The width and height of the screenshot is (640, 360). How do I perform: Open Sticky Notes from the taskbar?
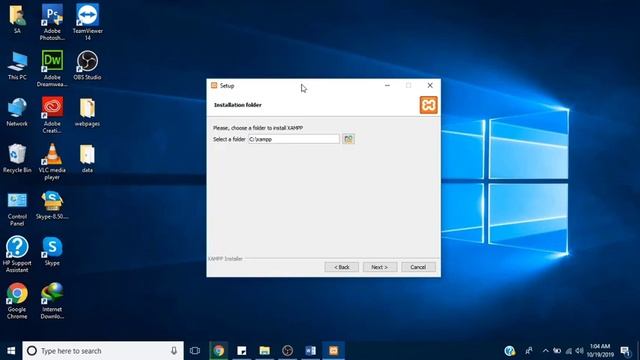tap(242, 351)
